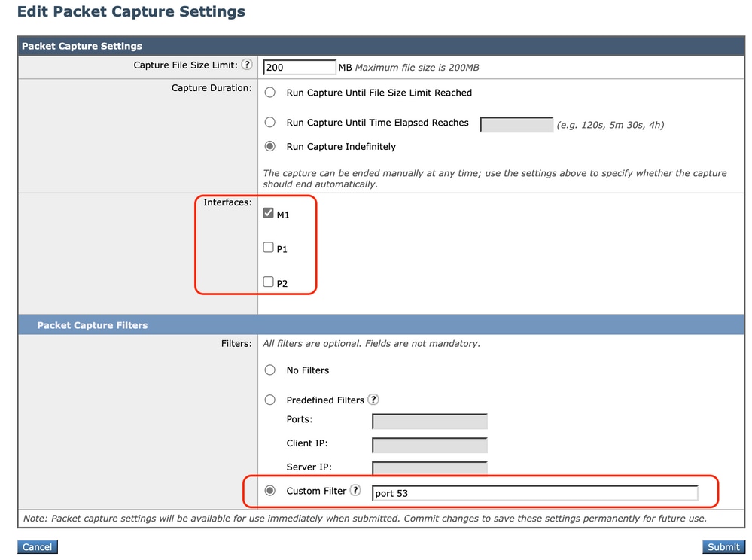
Task: Click the Submit button
Action: pyautogui.click(x=723, y=547)
